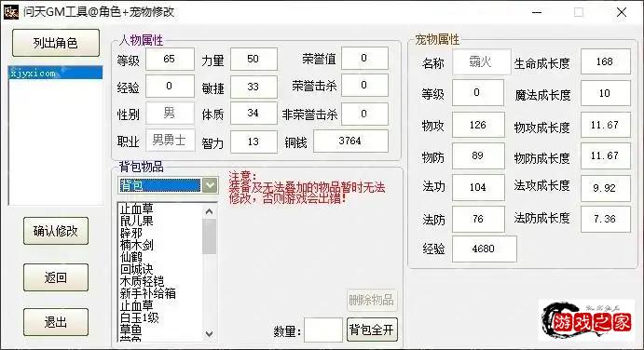This screenshot has height=350, width=644.
Task: Click the 法防成长度 field showing 7.36
Action: coord(606,219)
